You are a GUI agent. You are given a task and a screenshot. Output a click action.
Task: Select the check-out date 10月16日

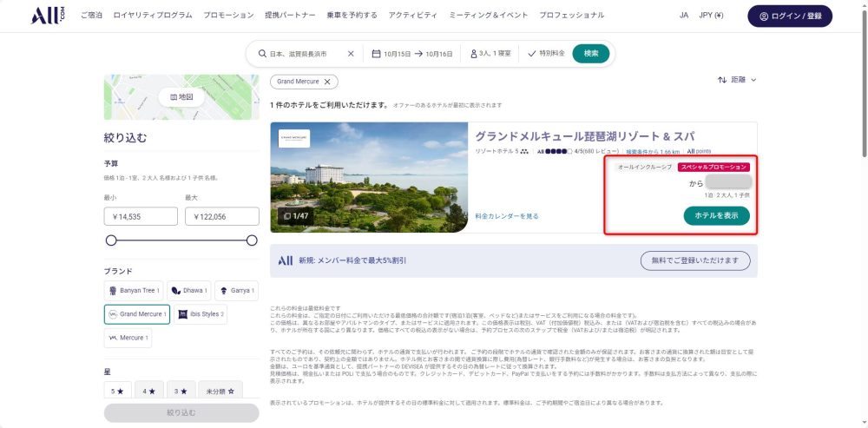click(x=439, y=54)
